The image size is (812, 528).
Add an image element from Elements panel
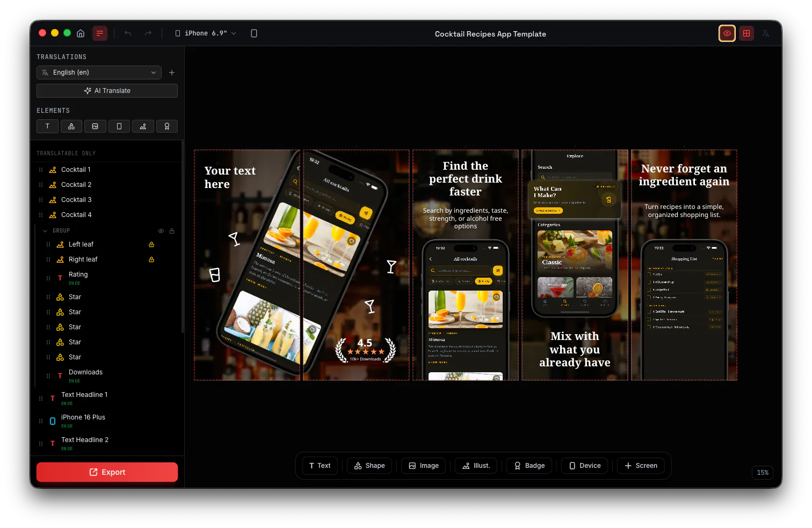(x=95, y=126)
